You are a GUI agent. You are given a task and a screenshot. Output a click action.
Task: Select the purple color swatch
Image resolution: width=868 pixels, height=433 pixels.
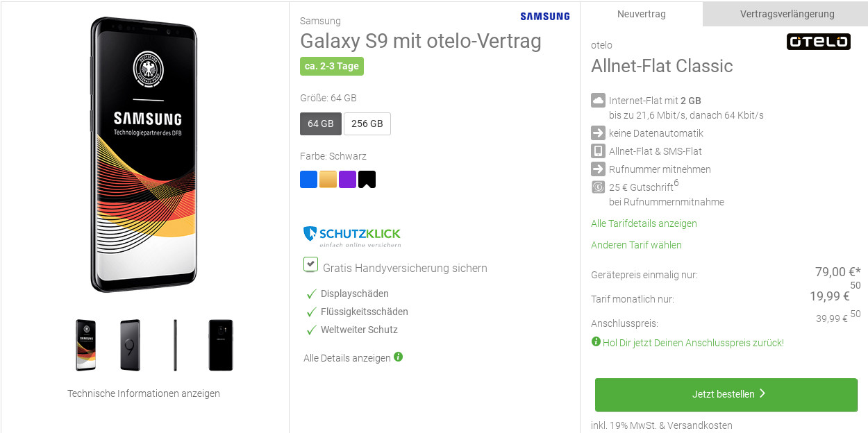click(347, 179)
